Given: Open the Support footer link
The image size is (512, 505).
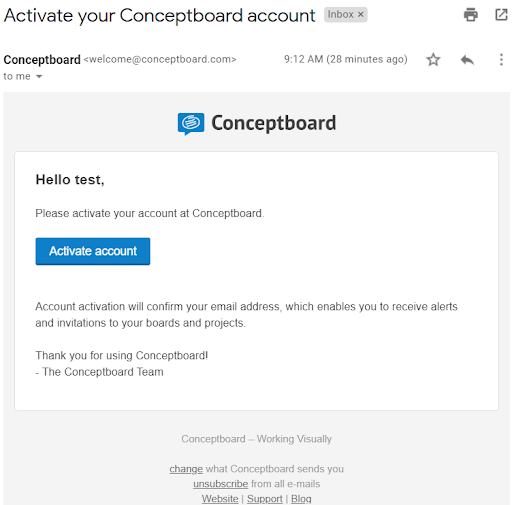Looking at the screenshot, I should (x=265, y=499).
